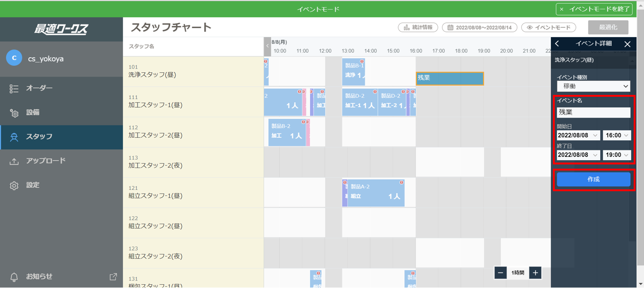Open the 設定 menu item
Screen dimensions: 644x288
point(61,186)
